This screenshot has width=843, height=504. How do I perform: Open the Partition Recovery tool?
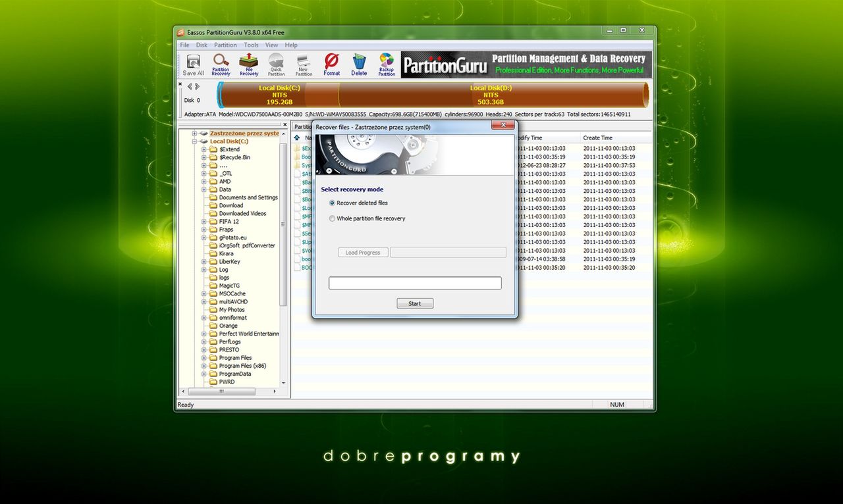tap(221, 64)
